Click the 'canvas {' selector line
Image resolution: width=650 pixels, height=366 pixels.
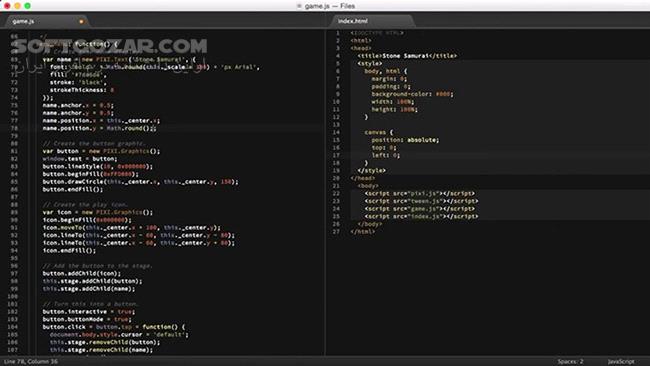coord(378,132)
